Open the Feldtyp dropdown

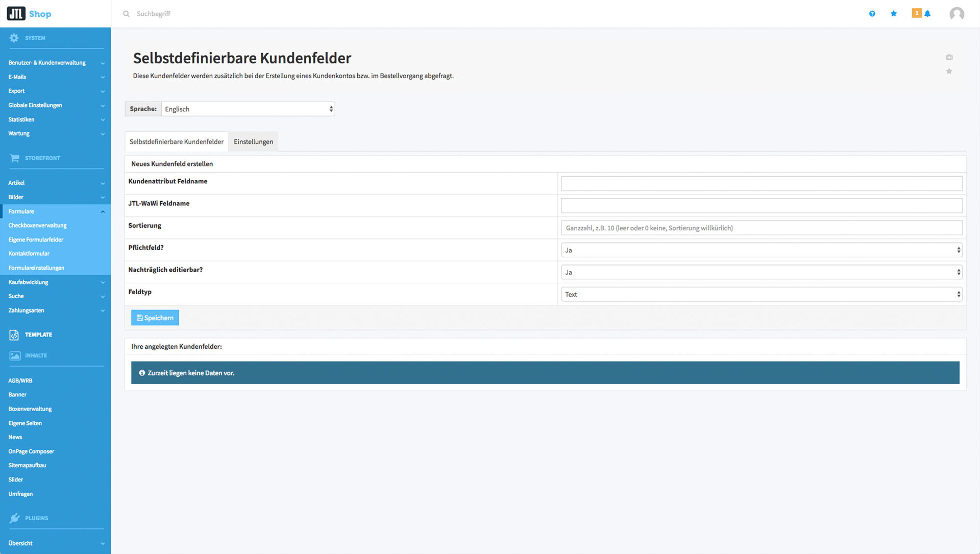[762, 295]
